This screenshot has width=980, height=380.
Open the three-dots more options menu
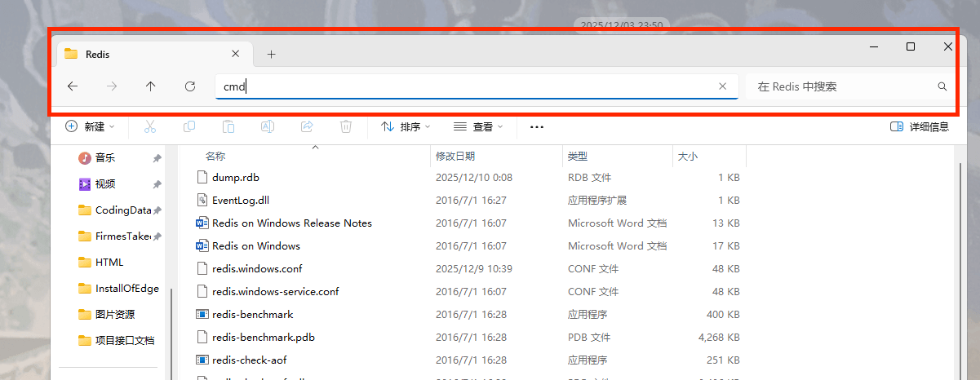536,126
